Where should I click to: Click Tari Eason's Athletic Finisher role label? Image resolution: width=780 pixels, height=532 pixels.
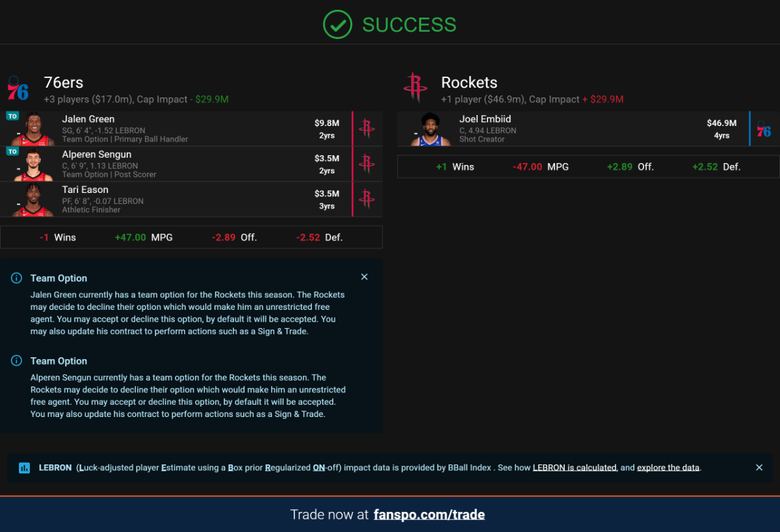pos(91,210)
